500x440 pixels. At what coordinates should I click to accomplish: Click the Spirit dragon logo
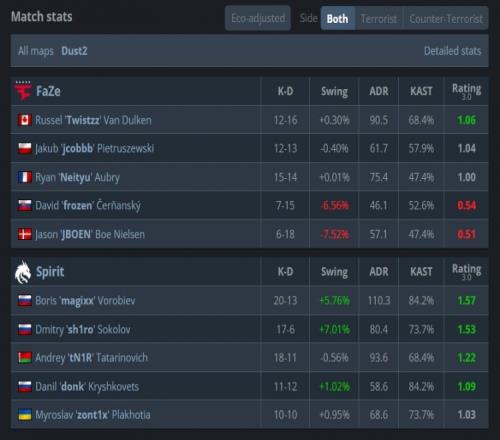coord(23,272)
